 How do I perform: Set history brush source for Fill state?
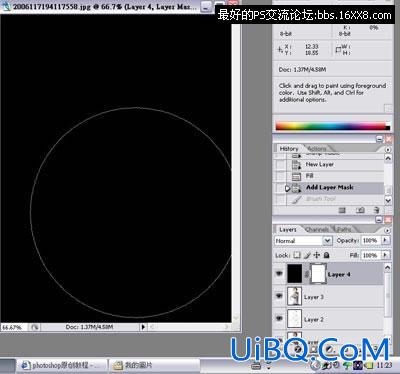click(281, 176)
